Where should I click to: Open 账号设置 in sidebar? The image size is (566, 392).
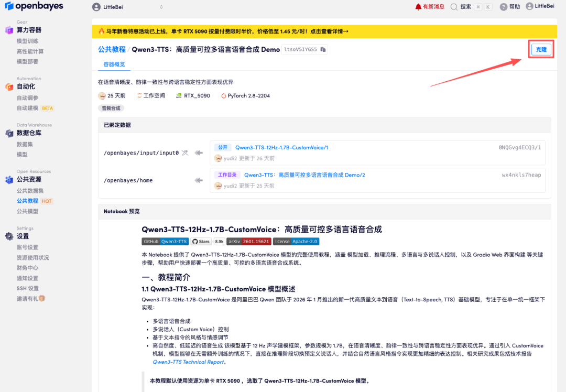point(27,247)
